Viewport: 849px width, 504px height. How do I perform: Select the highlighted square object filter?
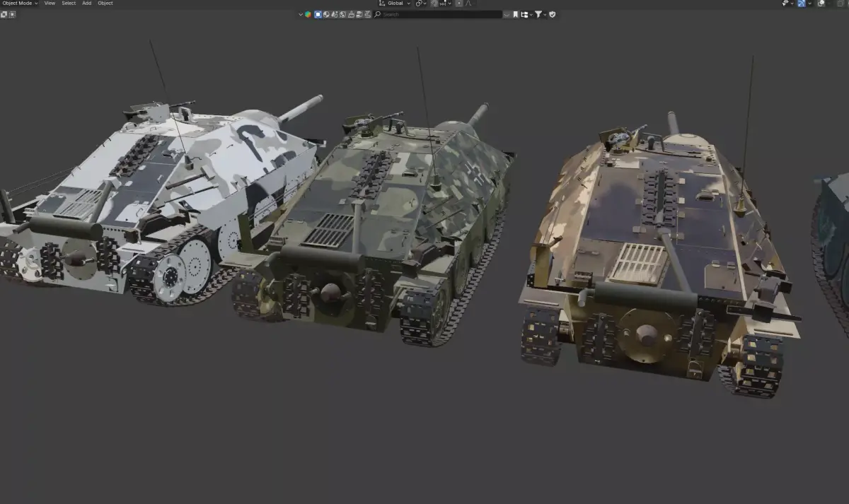point(318,14)
